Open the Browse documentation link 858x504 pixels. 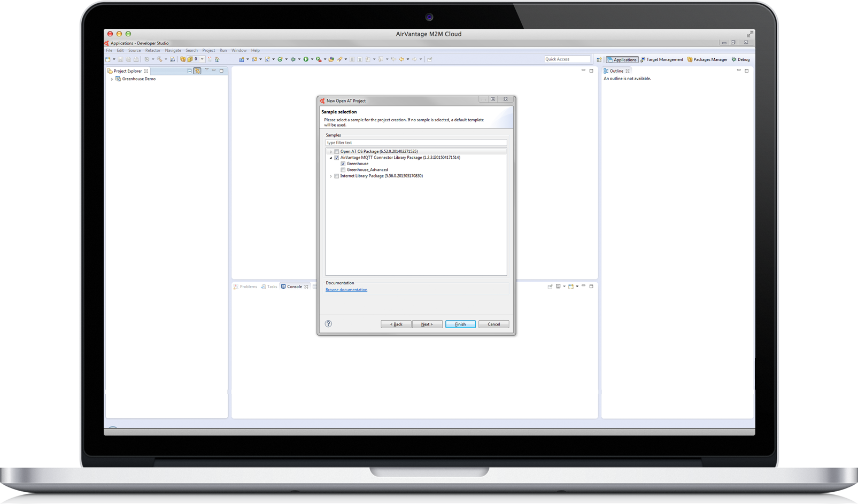click(x=346, y=290)
